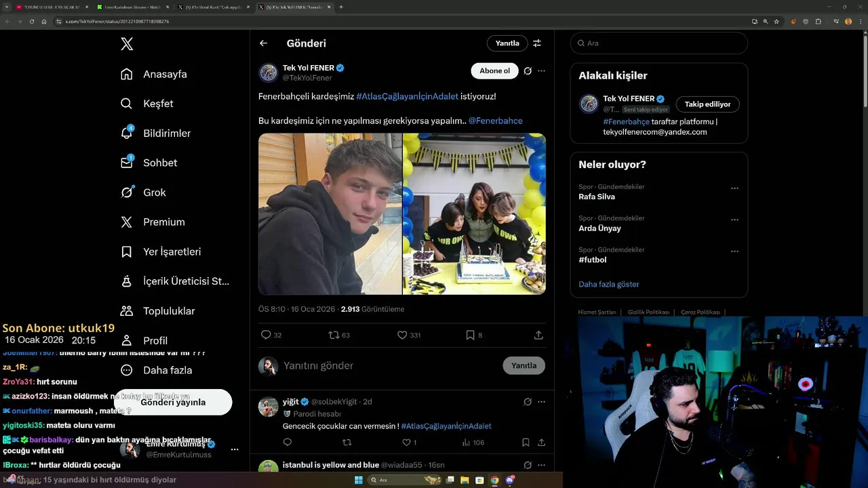The height and width of the screenshot is (488, 868).
Task: Click the Yanıtla button beside reply field
Action: (x=524, y=365)
